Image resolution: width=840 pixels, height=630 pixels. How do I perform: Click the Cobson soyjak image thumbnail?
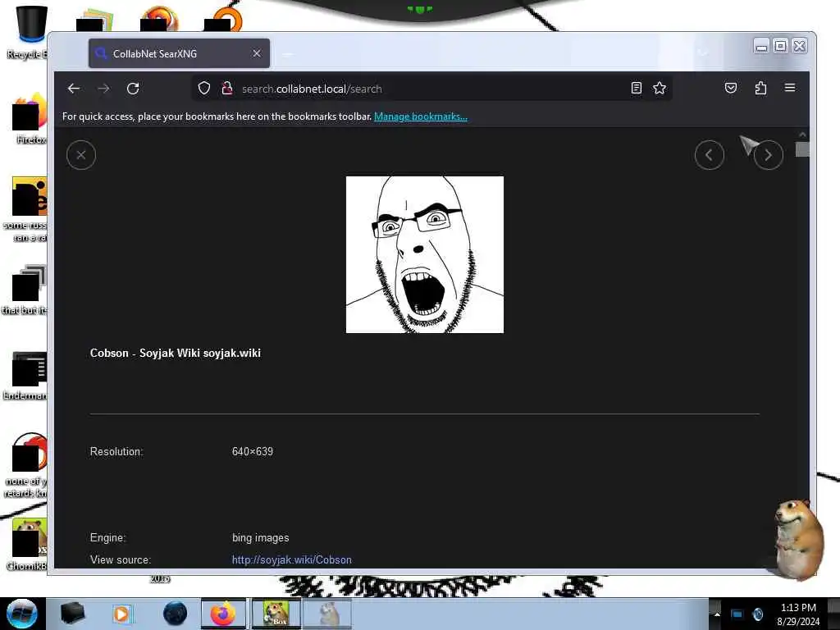coord(425,254)
